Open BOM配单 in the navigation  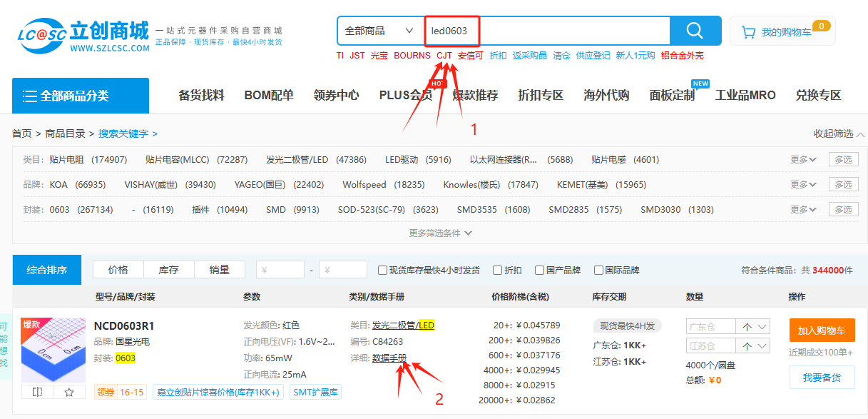(x=269, y=96)
